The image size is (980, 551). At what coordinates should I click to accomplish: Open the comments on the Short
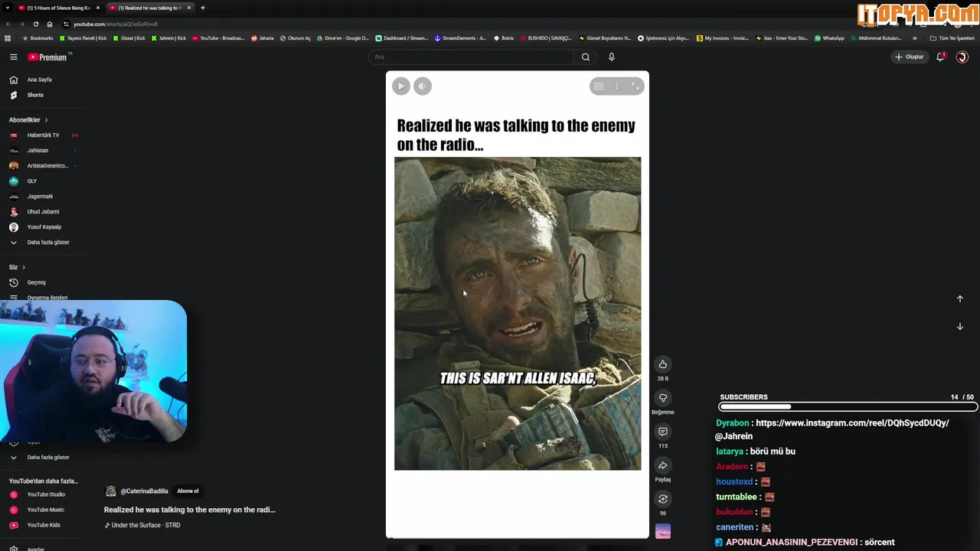[x=663, y=432]
